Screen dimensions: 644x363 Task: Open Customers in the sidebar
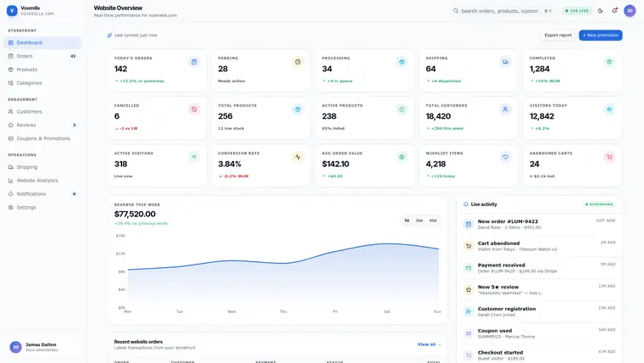tap(42, 112)
